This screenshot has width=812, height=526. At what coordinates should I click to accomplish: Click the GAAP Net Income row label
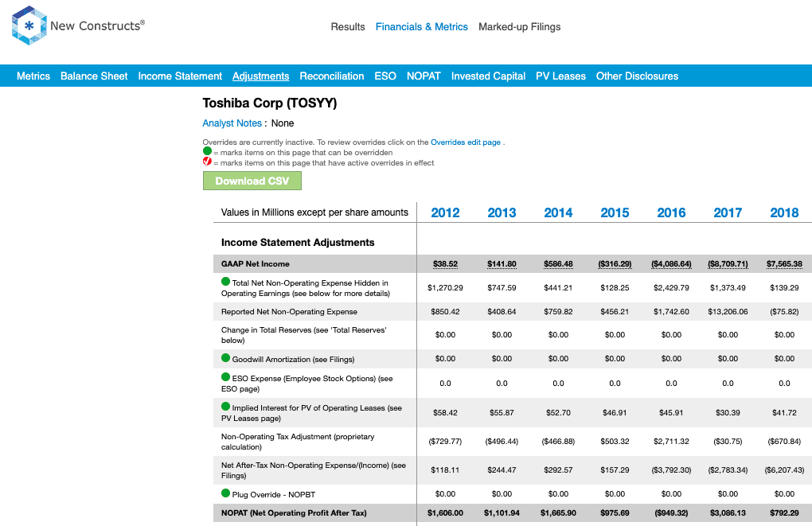pyautogui.click(x=256, y=264)
